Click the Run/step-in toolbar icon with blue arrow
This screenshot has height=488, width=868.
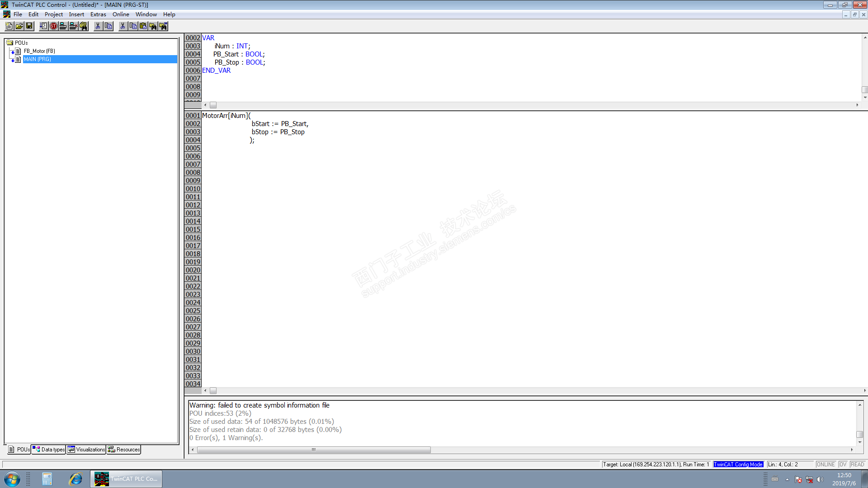pyautogui.click(x=43, y=26)
